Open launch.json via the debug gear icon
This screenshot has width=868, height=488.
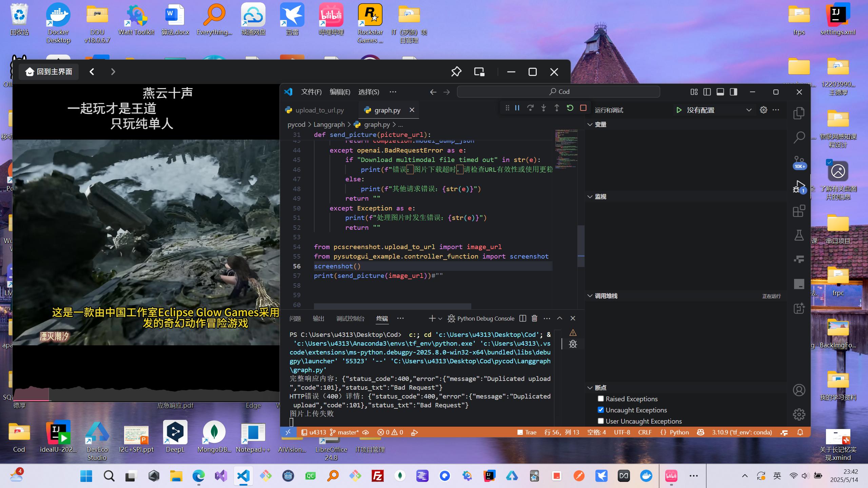pyautogui.click(x=763, y=110)
